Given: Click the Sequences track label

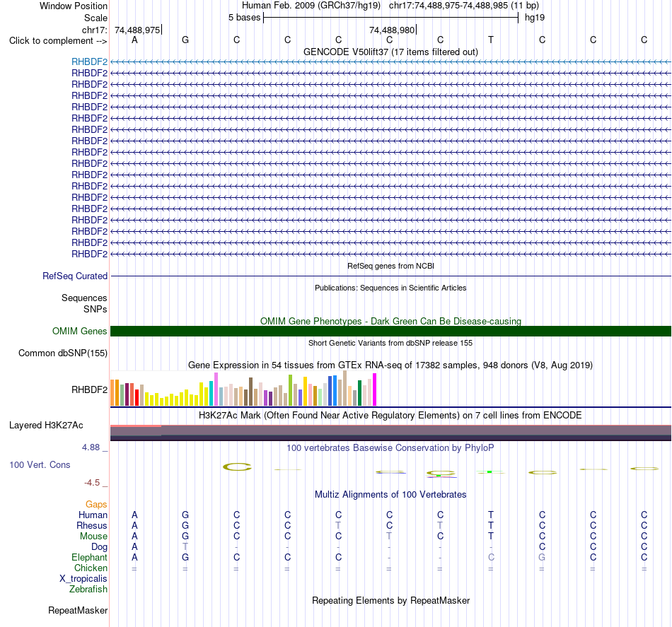Looking at the screenshot, I should click(84, 298).
